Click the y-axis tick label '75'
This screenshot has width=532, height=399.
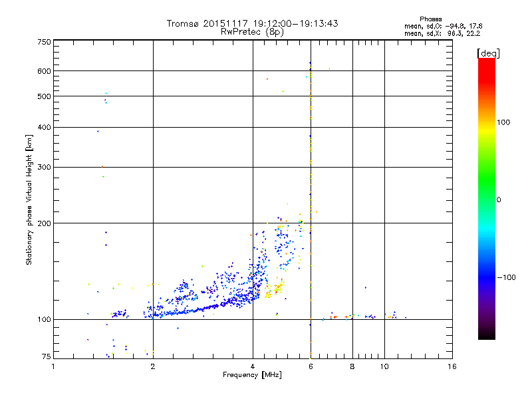tap(47, 356)
